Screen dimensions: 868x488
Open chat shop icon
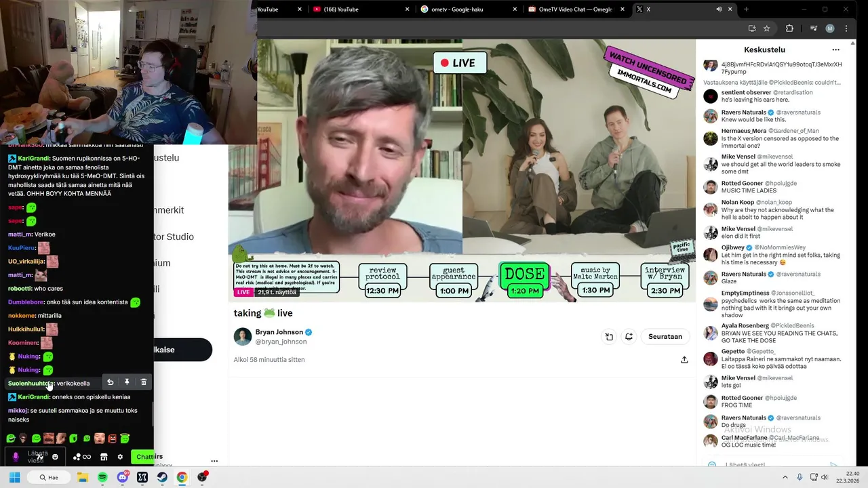pyautogui.click(x=104, y=457)
